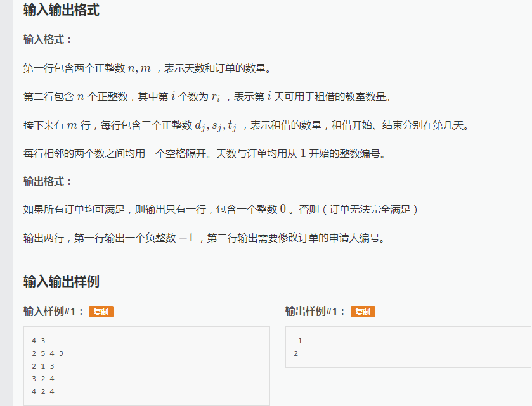Click the 输入输出格式 heading
The image size is (532, 406).
click(x=62, y=10)
